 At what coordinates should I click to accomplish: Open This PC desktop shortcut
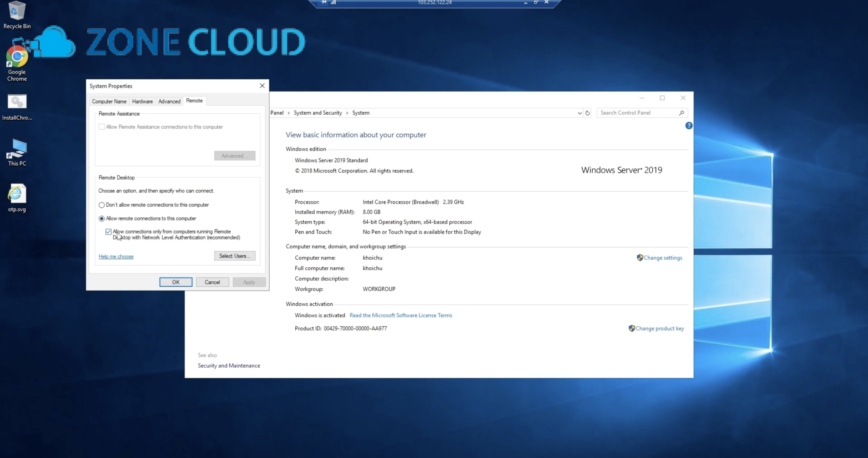pyautogui.click(x=17, y=153)
